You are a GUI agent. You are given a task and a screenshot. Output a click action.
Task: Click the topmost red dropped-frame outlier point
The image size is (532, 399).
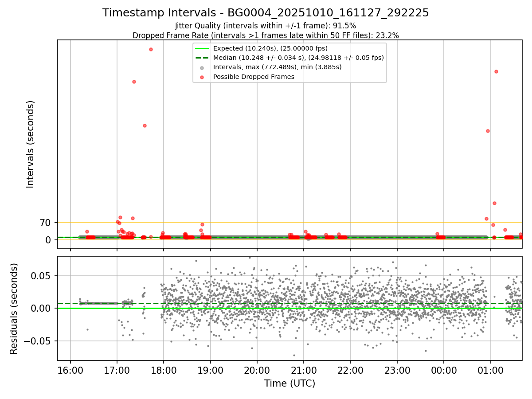click(x=151, y=49)
